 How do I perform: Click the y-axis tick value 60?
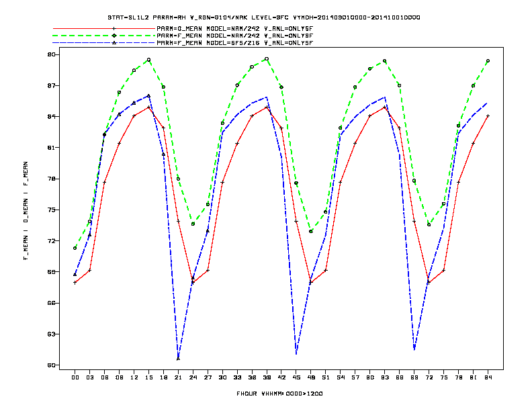tap(51, 365)
